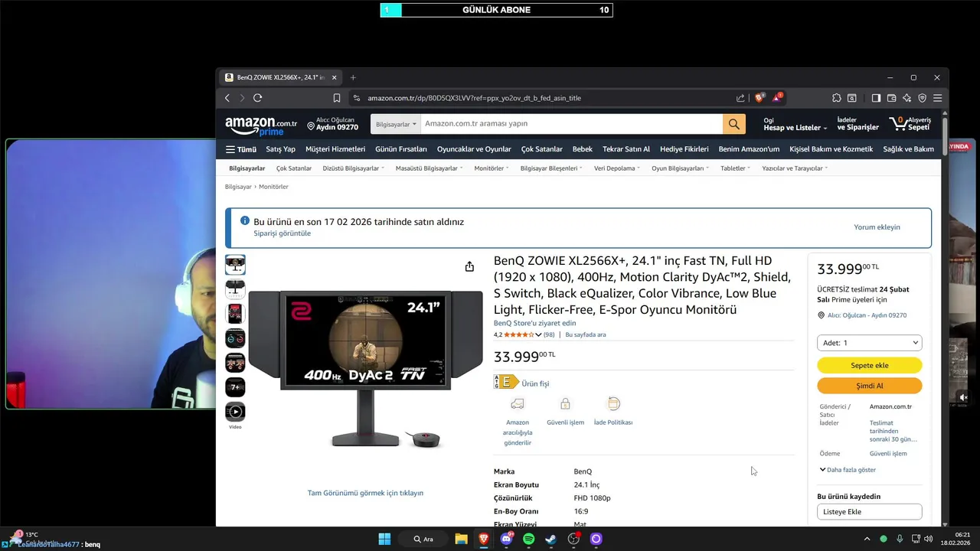Viewport: 980px width, 551px height.
Task: Open File Explorer from the taskbar
Action: (461, 539)
